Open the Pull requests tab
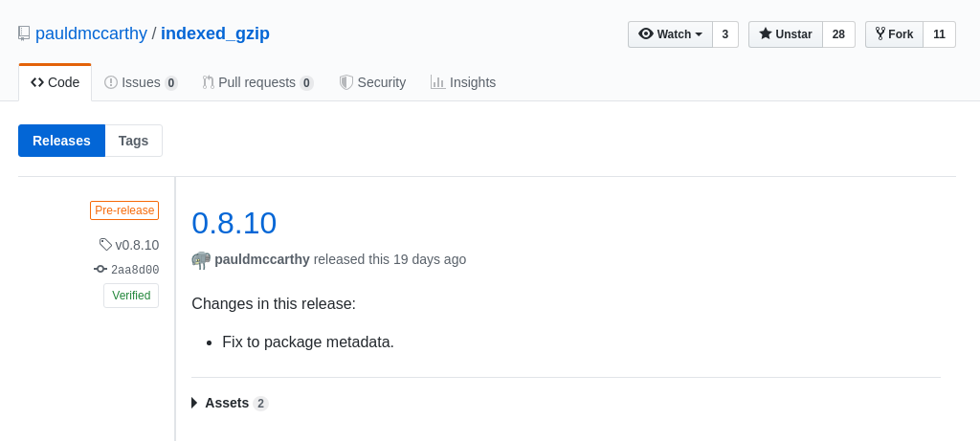The width and height of the screenshot is (980, 441). pos(257,82)
